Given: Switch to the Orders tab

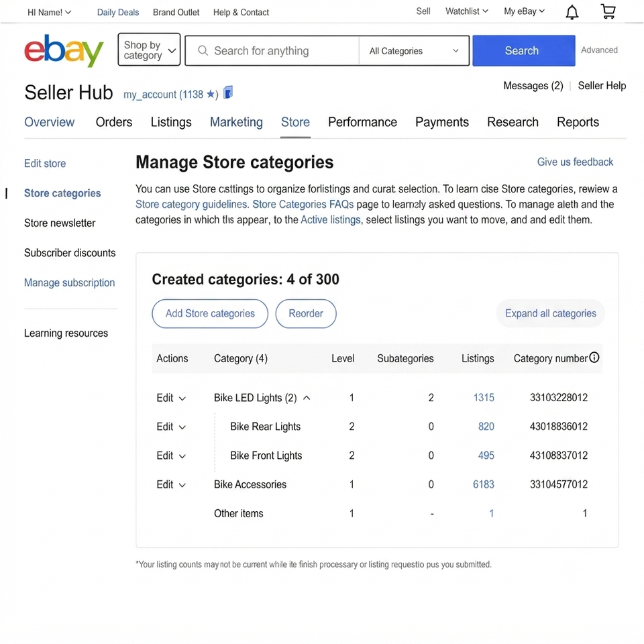Looking at the screenshot, I should point(114,122).
